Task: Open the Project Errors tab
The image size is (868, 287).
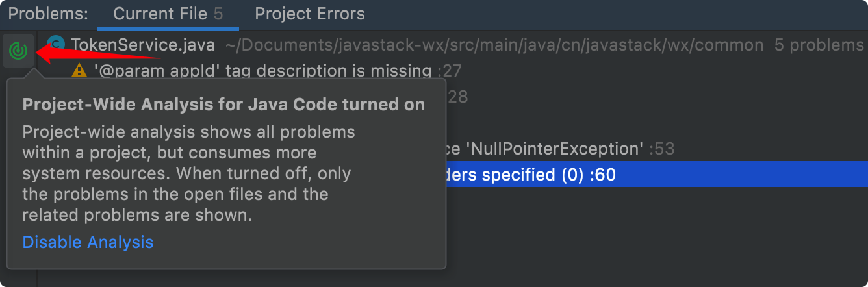Action: 310,14
